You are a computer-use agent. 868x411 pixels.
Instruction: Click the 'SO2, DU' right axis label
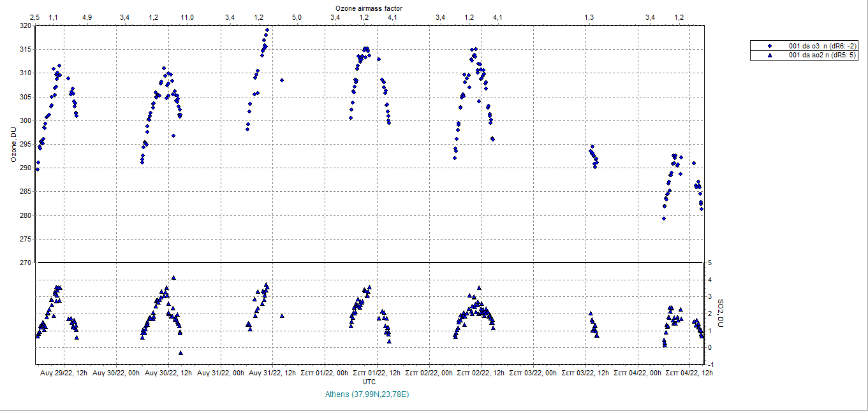pos(721,314)
